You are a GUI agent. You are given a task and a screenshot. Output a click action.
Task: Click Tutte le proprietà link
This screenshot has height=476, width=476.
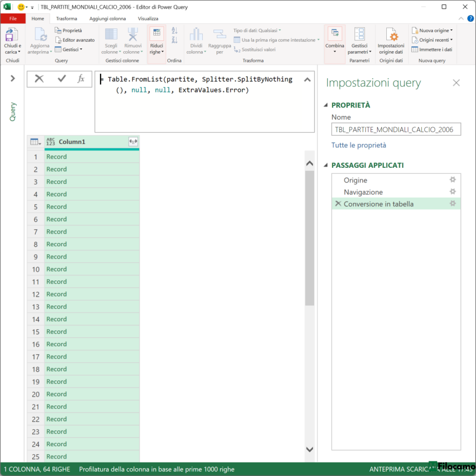[358, 145]
